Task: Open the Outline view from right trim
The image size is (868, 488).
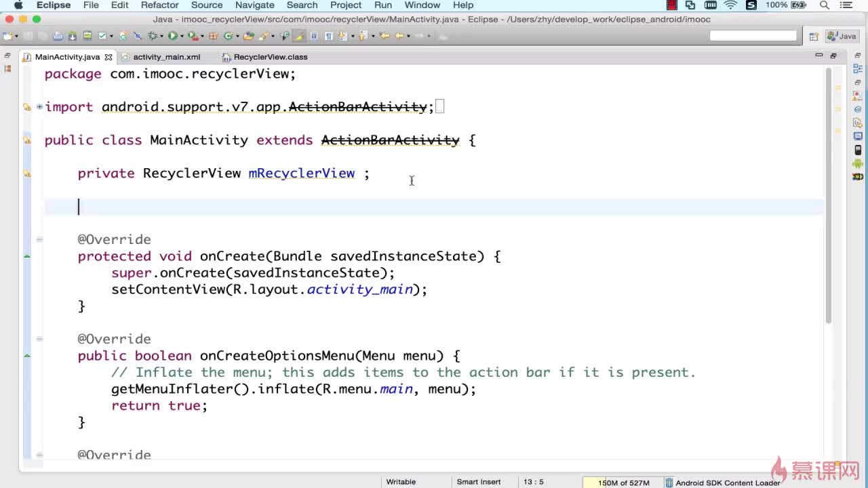Action: click(858, 68)
